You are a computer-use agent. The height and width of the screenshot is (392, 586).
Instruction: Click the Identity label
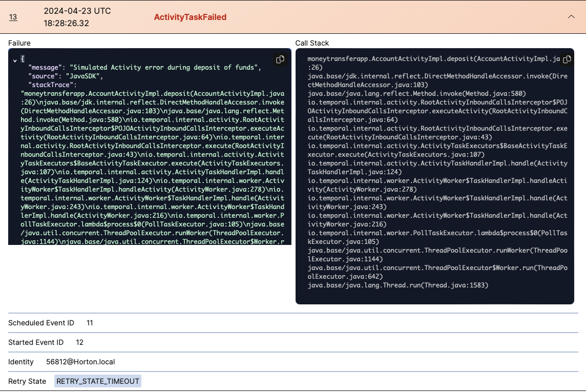[x=21, y=362]
